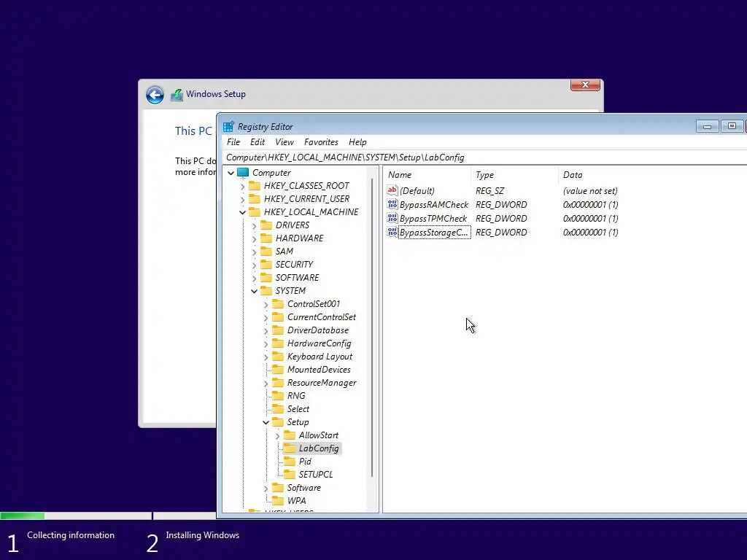The width and height of the screenshot is (747, 560).
Task: Select the HKEY_CLASSES_ROOT folder icon
Action: point(255,186)
